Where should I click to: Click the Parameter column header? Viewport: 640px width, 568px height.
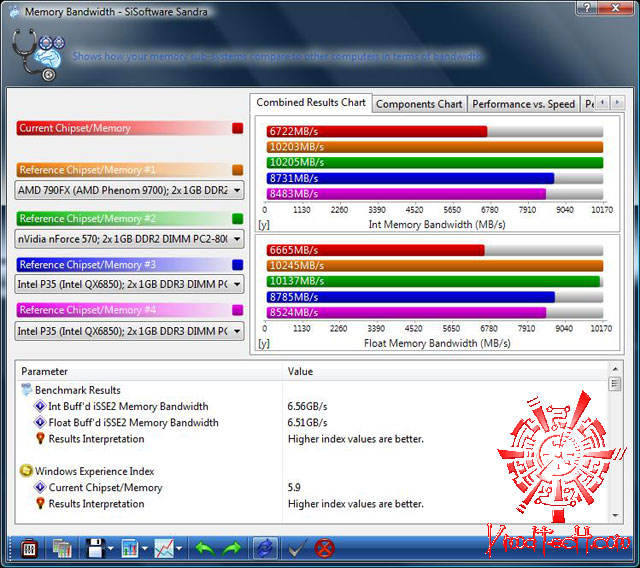pyautogui.click(x=149, y=371)
